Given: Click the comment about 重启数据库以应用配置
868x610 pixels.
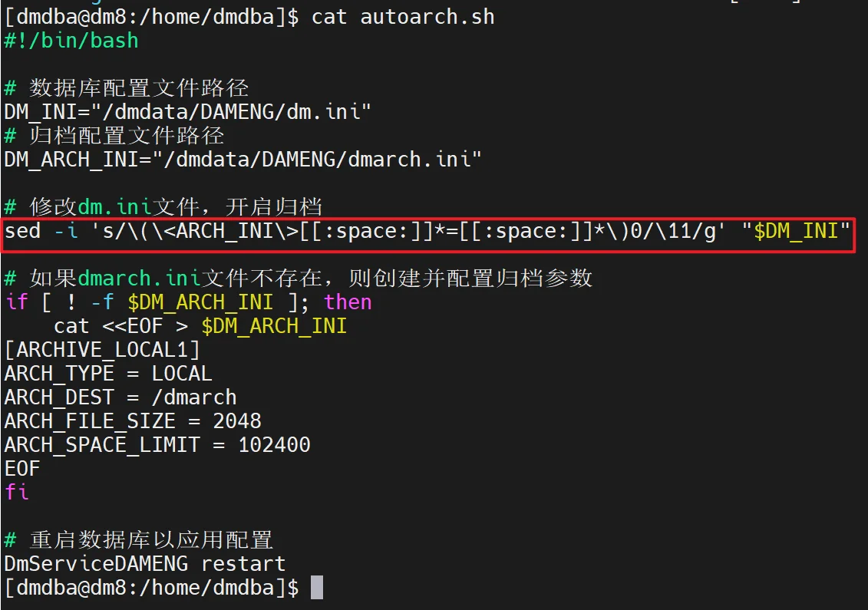Looking at the screenshot, I should (138, 539).
